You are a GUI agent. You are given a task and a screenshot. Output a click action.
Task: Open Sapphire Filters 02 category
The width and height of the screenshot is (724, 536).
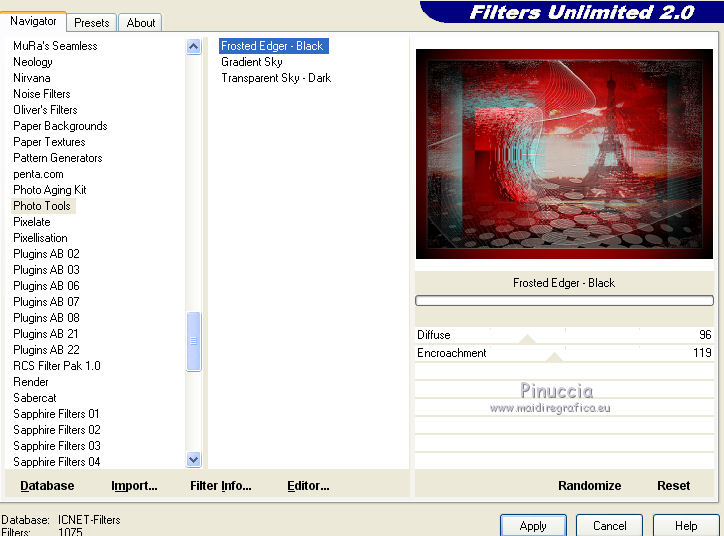coord(57,430)
